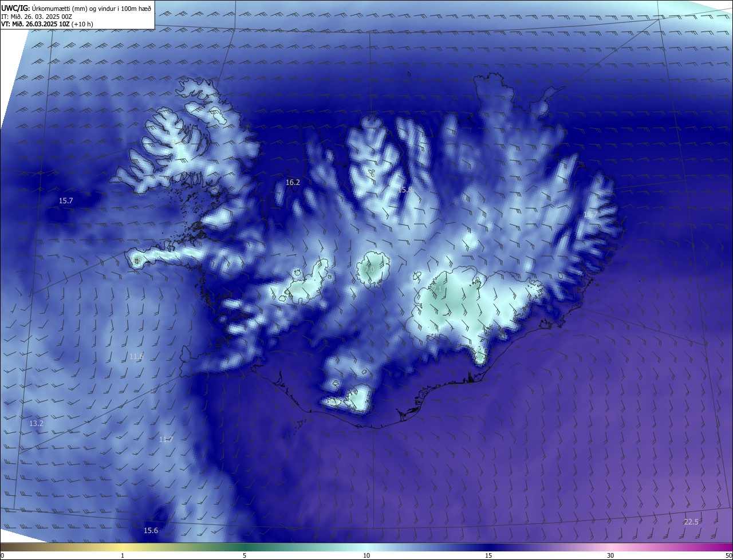Click the '10' tick on the color scale

click(x=366, y=555)
